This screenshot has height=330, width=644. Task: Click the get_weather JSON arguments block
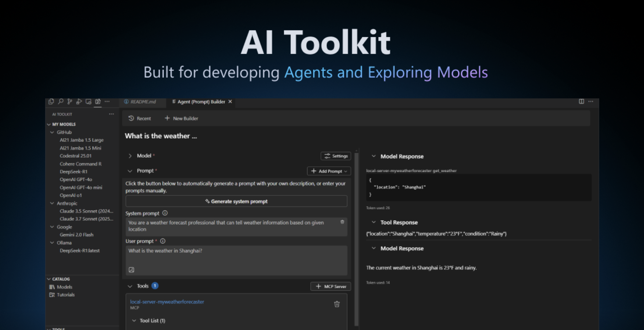(x=479, y=187)
